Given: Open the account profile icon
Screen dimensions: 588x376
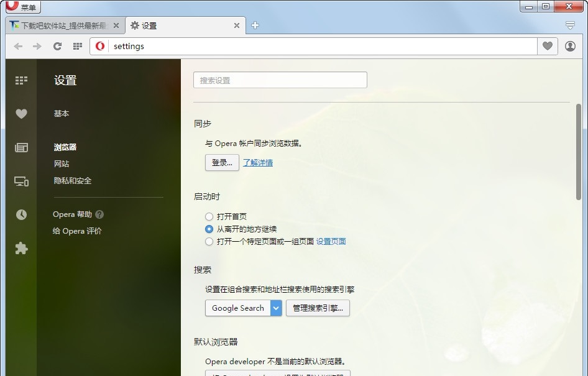Looking at the screenshot, I should (x=570, y=46).
